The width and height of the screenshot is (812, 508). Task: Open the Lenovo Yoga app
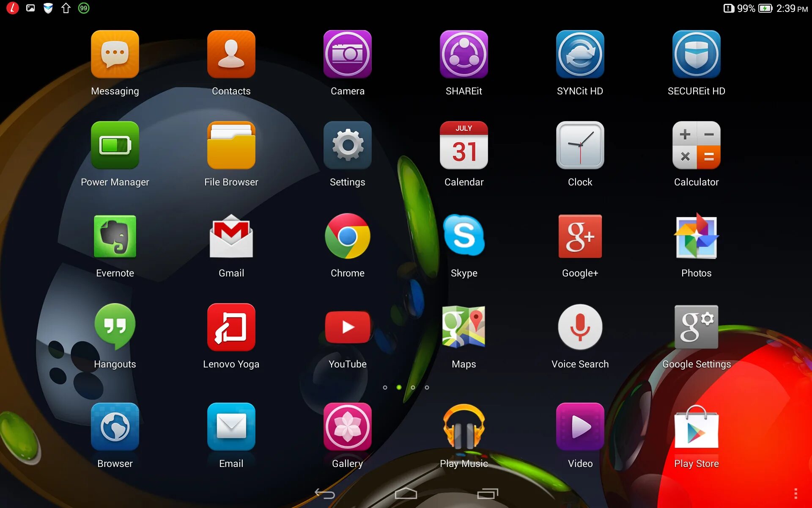[x=231, y=327]
